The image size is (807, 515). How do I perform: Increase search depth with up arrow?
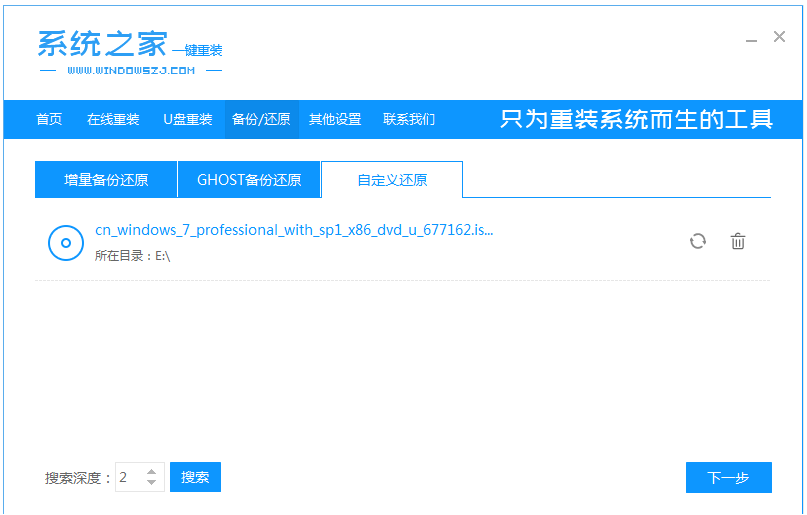pyautogui.click(x=151, y=472)
